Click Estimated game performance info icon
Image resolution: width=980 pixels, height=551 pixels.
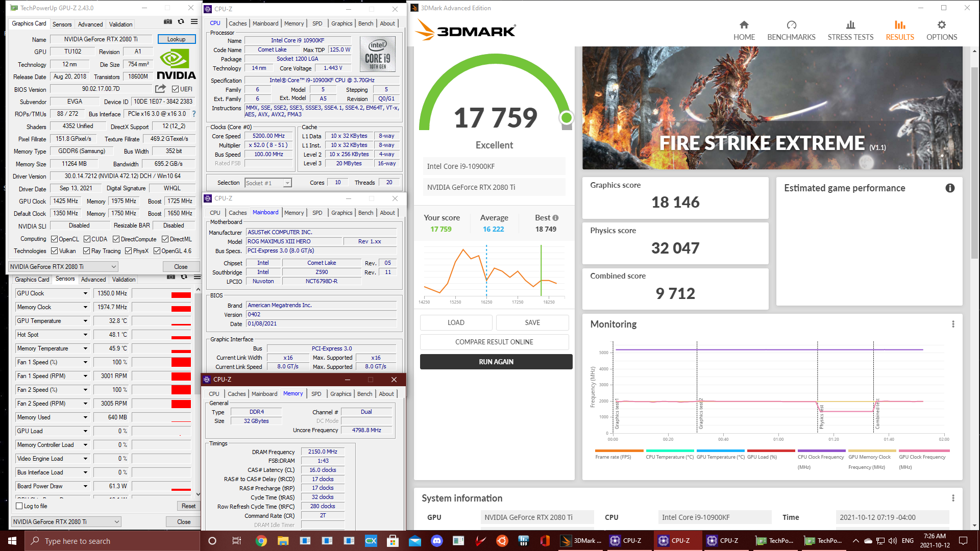(x=950, y=188)
